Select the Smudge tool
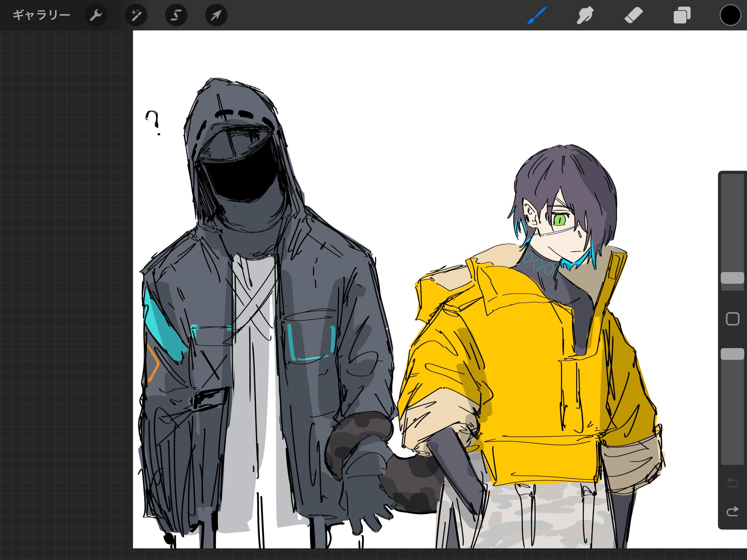Screen dimensions: 747x560 pyautogui.click(x=585, y=15)
